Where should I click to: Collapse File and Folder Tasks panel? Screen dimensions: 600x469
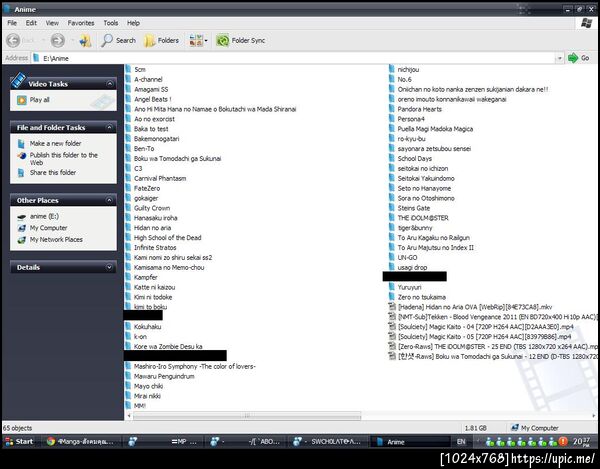110,127
